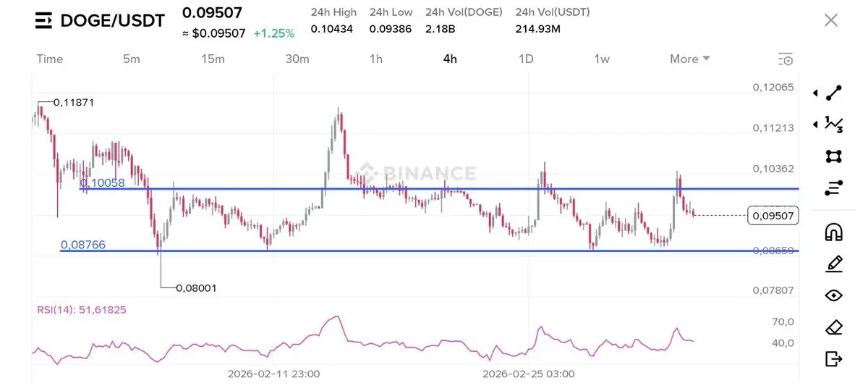Screen dimensions: 868x391
Task: Select the 1w timeframe
Action: [602, 59]
